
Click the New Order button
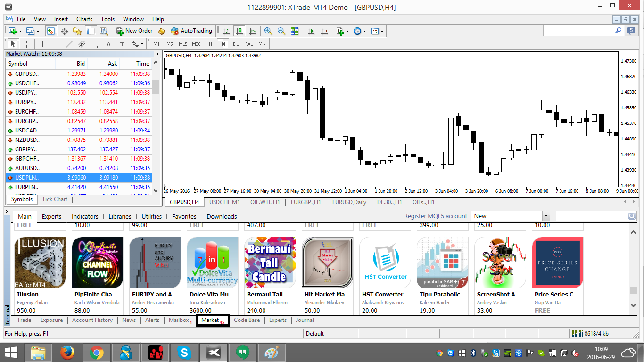135,31
